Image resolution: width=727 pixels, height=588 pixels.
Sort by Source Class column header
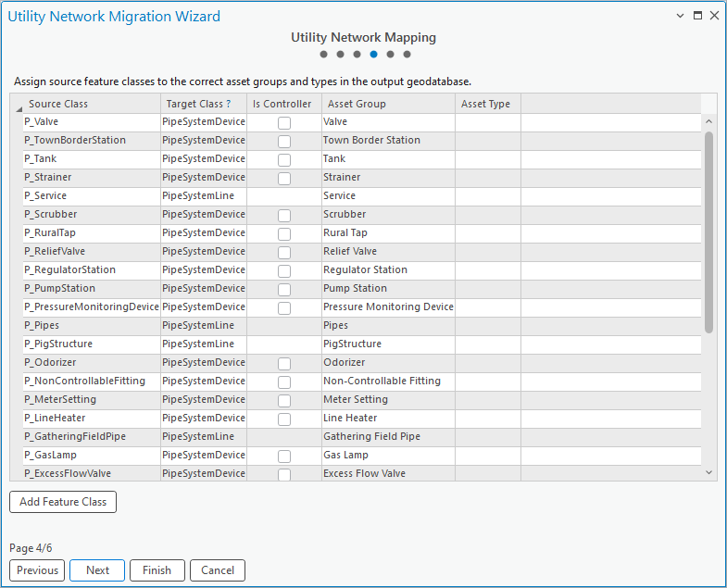click(x=92, y=104)
